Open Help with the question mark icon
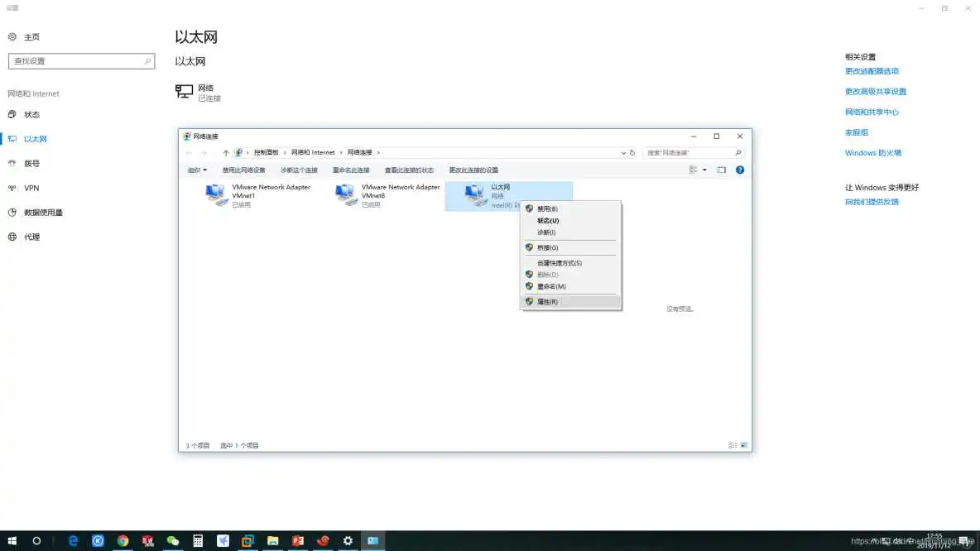This screenshot has width=980, height=551. tap(739, 170)
